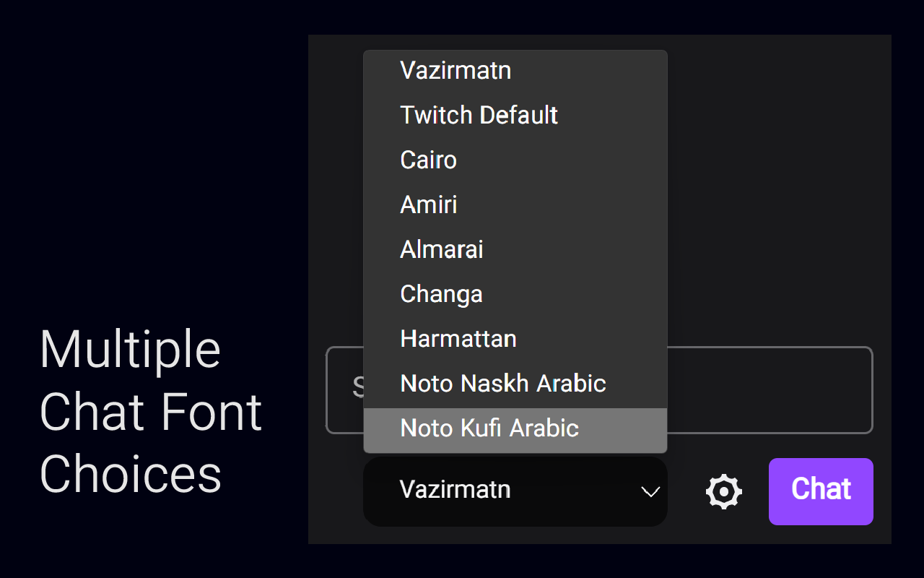Screen dimensions: 924x578
Task: Click the 'Chat Font' line of the heading
Action: point(151,413)
